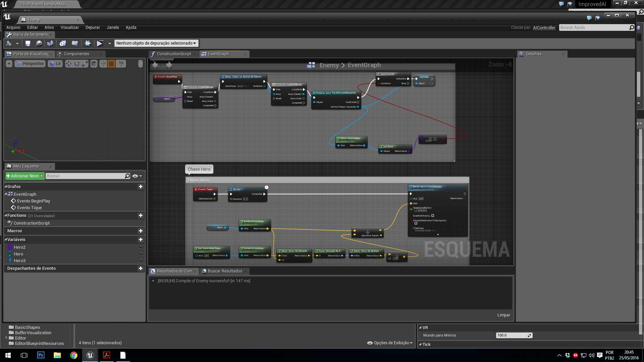This screenshot has width=644, height=362.
Task: Click the Mundo para Metros value field
Action: [514, 336]
